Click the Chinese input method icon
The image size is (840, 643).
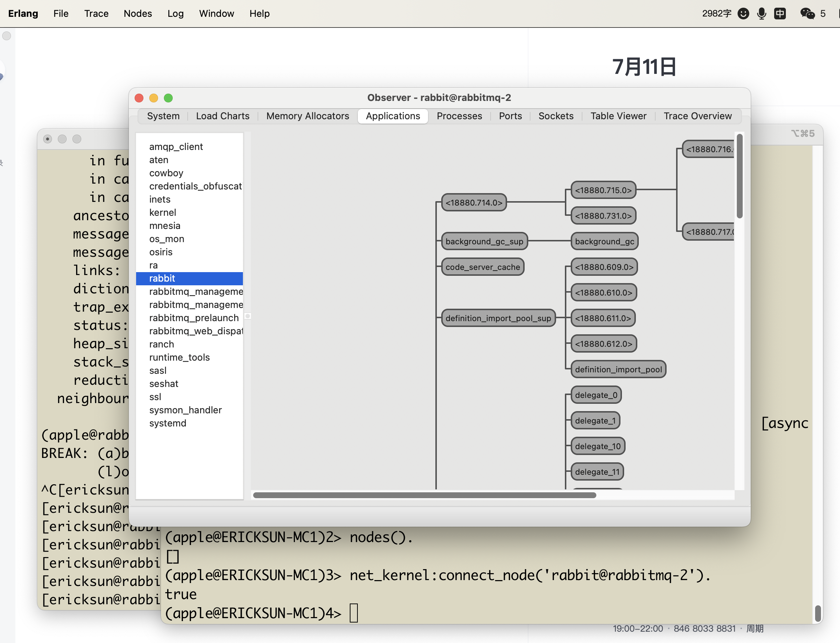tap(780, 14)
